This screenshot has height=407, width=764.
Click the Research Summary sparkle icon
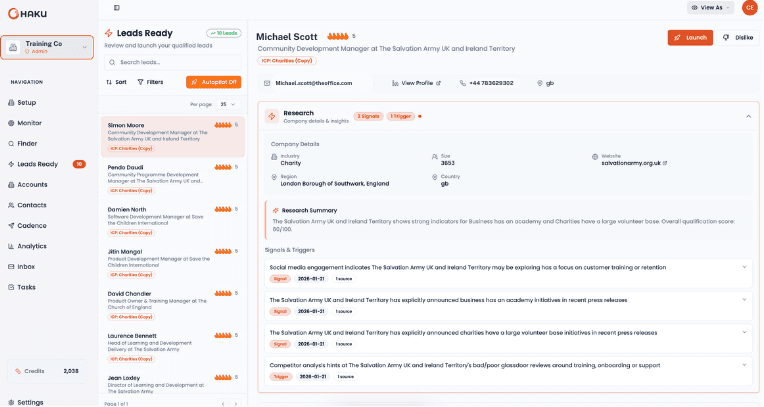pyautogui.click(x=276, y=211)
